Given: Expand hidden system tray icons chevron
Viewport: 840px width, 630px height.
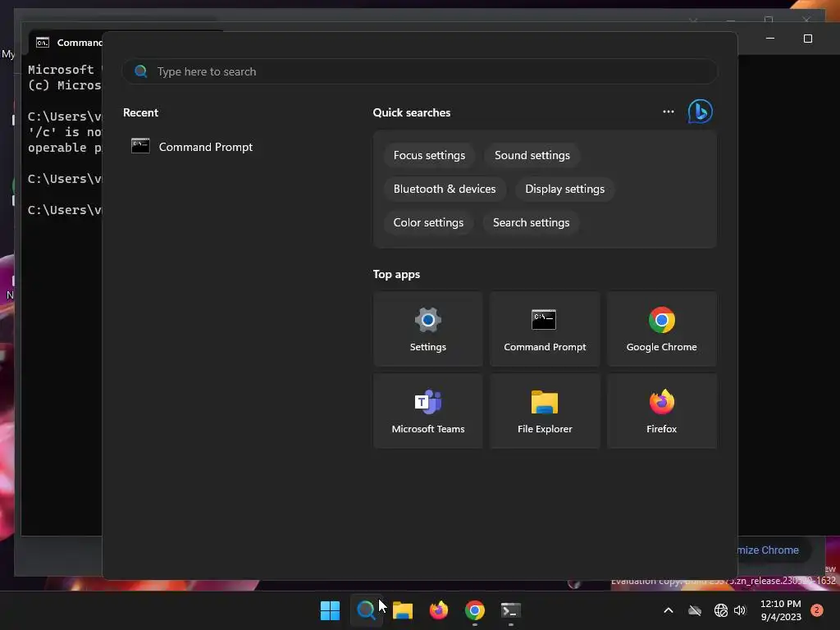Looking at the screenshot, I should 668,610.
